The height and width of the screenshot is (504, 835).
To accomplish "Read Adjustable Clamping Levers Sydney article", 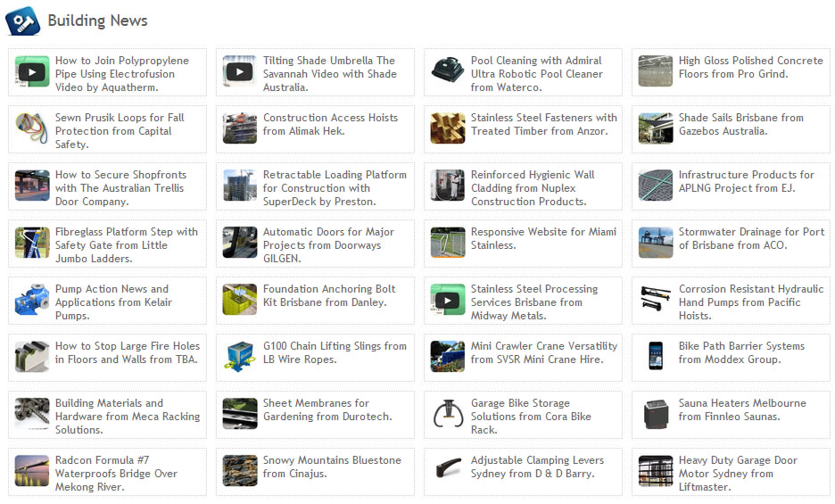I will [537, 467].
